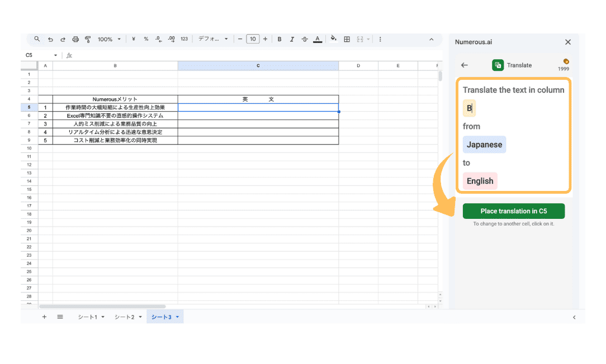Select the cell リアルタイム分析による迅速な意思決定
The height and width of the screenshot is (364, 606).
click(115, 132)
